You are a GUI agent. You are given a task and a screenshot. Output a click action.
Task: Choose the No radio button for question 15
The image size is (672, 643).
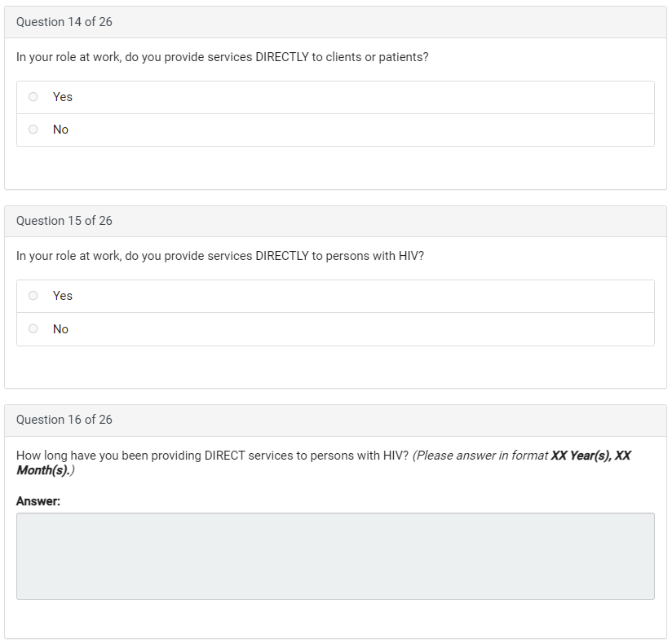coord(33,329)
